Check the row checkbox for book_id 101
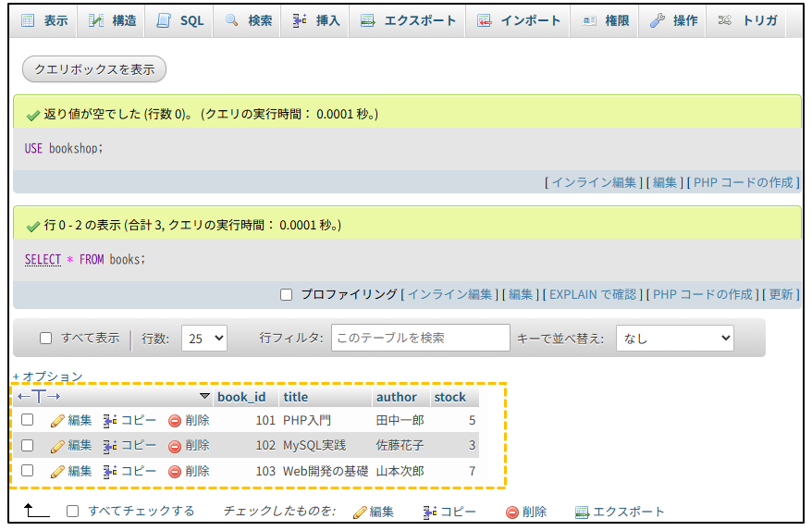The image size is (812, 531). pos(28,420)
